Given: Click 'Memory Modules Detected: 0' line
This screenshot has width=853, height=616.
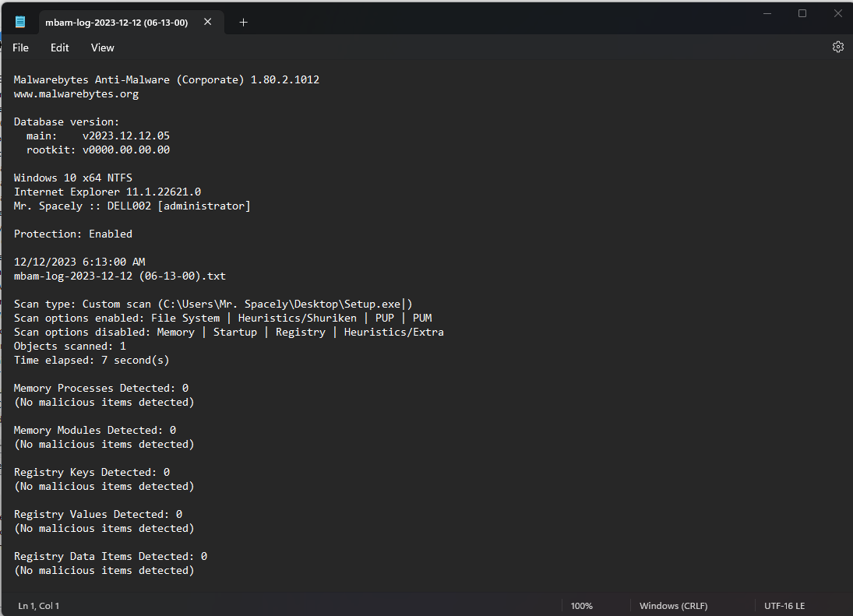Looking at the screenshot, I should point(95,431).
